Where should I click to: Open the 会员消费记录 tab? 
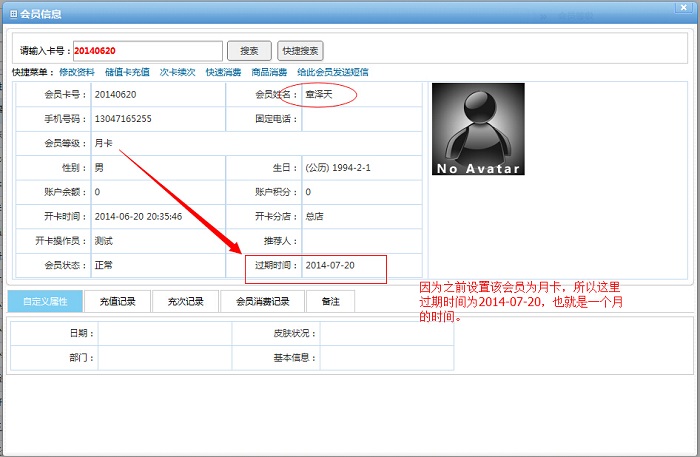262,301
